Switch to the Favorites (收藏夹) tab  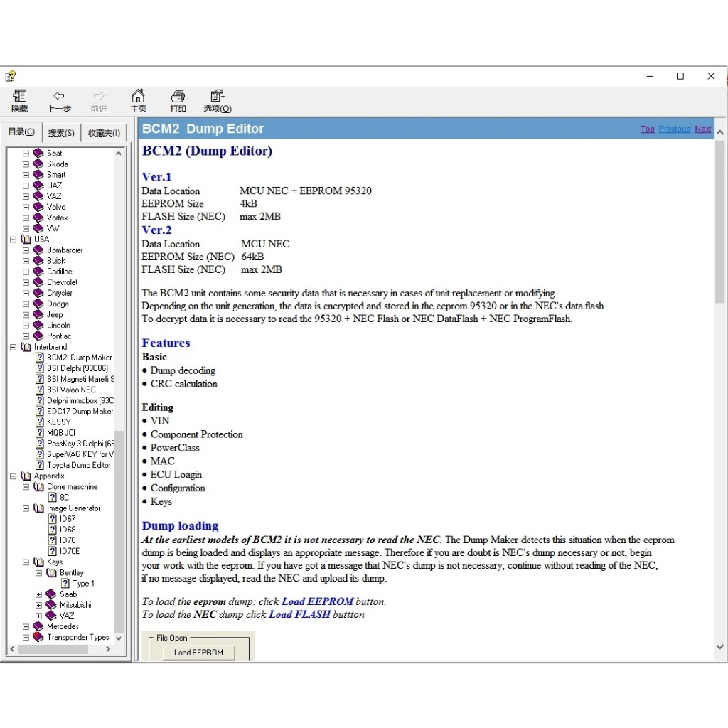tap(104, 133)
